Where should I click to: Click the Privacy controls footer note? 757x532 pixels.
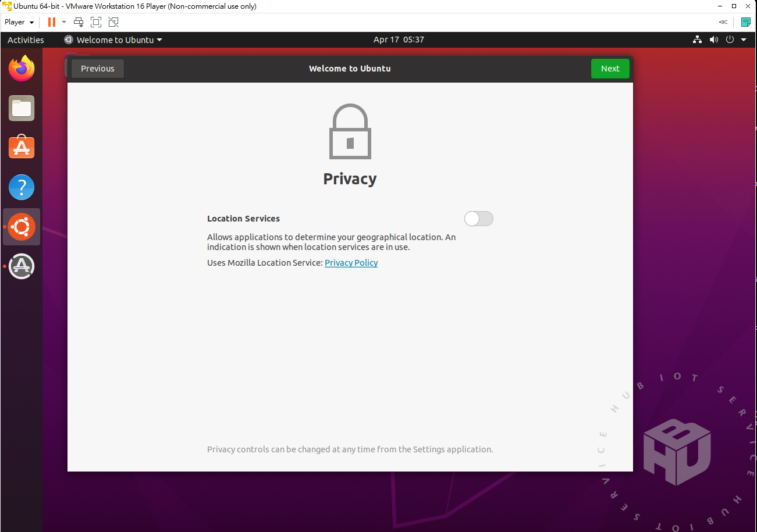[350, 449]
